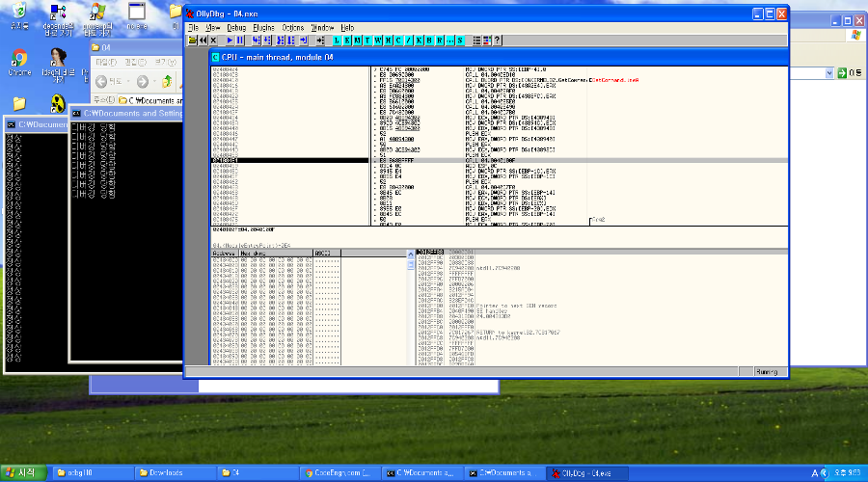Open address dropdown in the background browser window
This screenshot has height=482, width=868.
coord(828,73)
